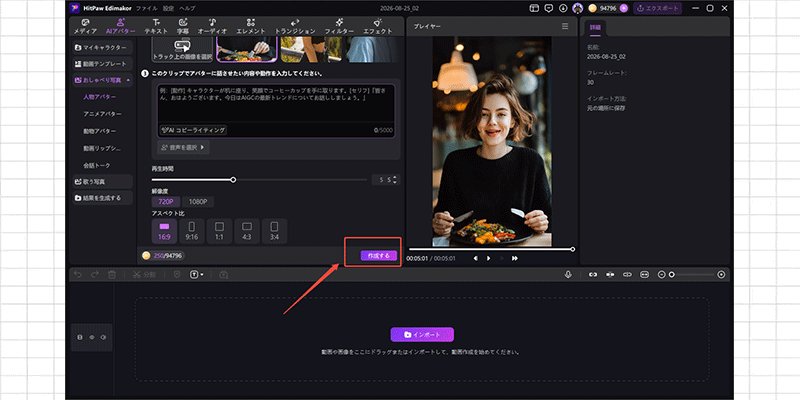This screenshot has height=400, width=800.
Task: Switch to the AIアバター tab
Action: [x=120, y=27]
